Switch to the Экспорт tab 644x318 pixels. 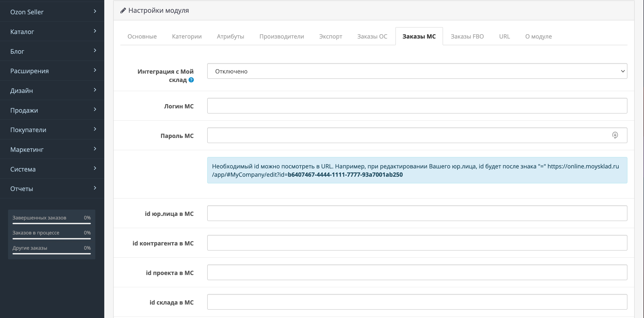click(331, 37)
